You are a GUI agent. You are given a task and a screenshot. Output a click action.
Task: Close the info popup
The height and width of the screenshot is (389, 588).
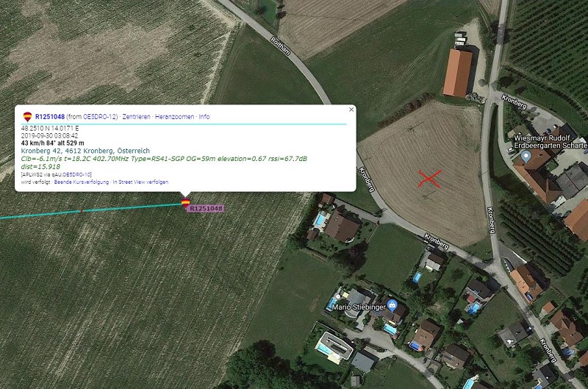point(351,110)
